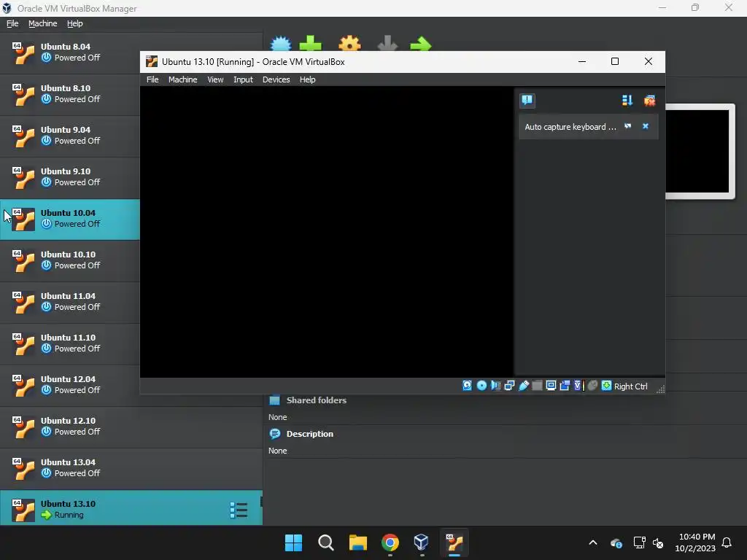The height and width of the screenshot is (560, 747).
Task: Select the Ubuntu 10.04 virtual machine
Action: (69, 219)
